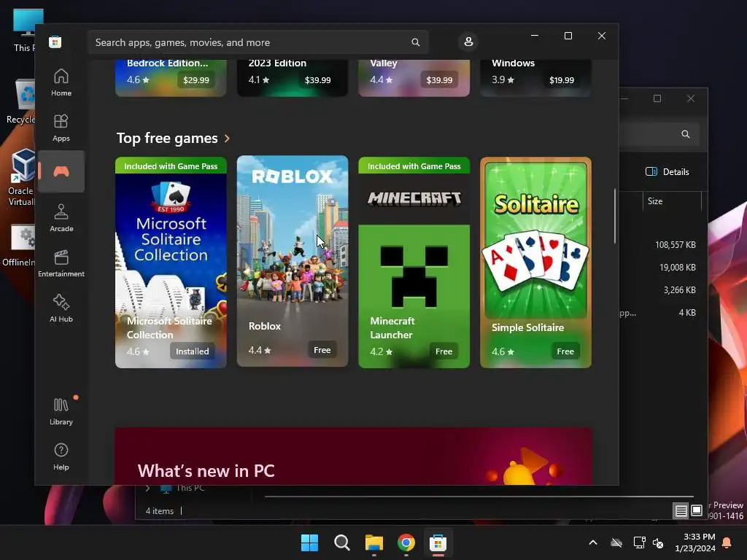
Task: Open the Windows Start menu
Action: pos(309,542)
